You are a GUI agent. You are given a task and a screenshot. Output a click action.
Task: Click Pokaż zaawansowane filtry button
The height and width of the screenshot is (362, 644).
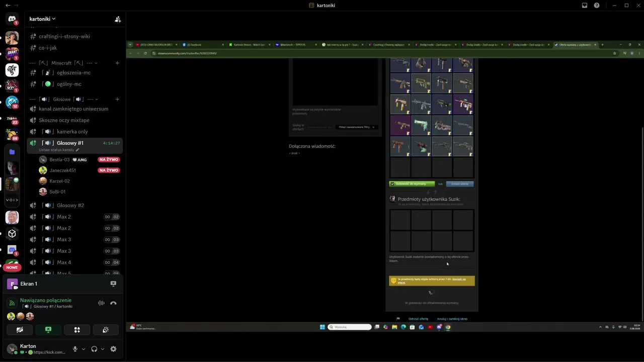pyautogui.click(x=356, y=127)
